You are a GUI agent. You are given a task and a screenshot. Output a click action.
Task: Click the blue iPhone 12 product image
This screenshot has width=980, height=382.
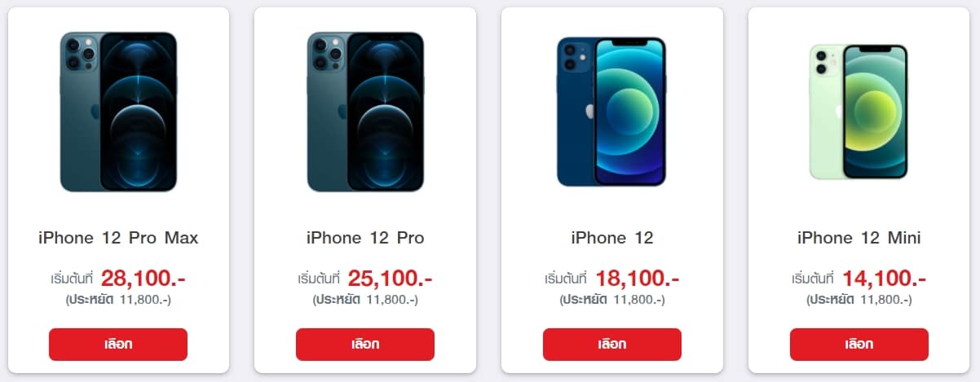click(x=612, y=111)
